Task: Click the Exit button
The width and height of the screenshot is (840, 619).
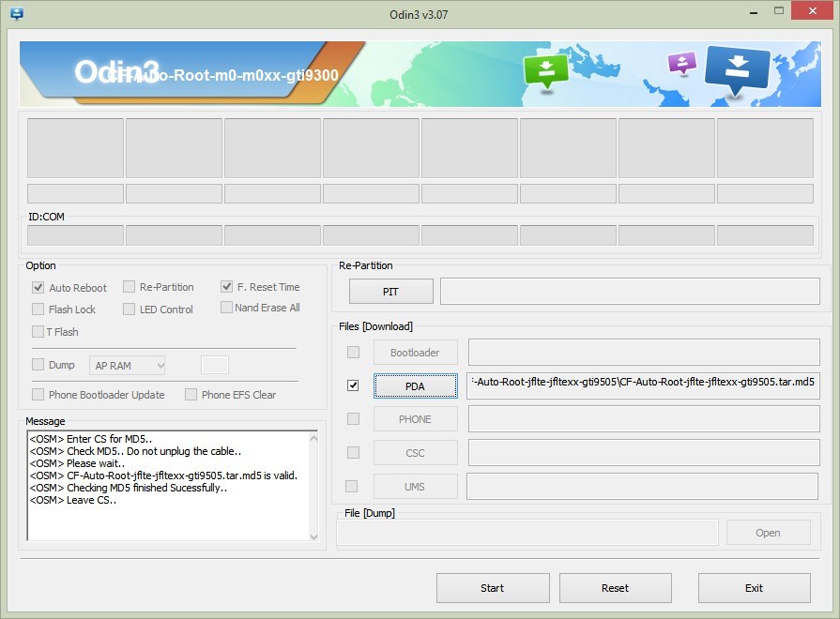Action: (755, 588)
